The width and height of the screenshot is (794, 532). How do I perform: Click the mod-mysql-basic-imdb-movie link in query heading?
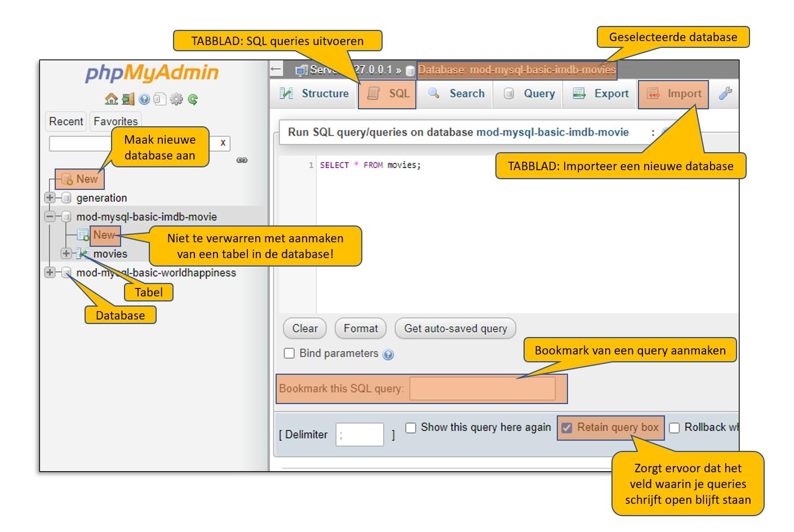click(x=552, y=132)
